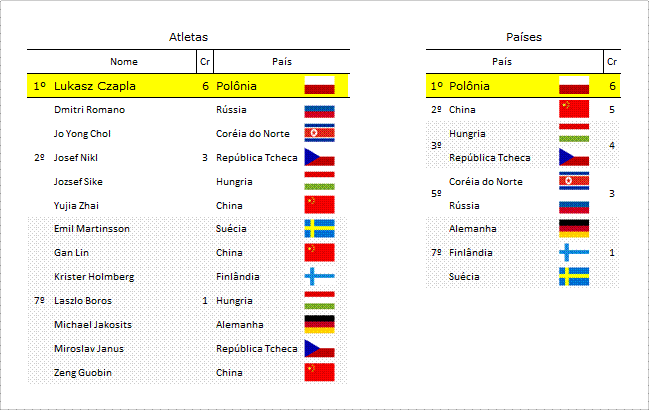Click the Atletas table title
The image size is (649, 411).
pyautogui.click(x=188, y=37)
